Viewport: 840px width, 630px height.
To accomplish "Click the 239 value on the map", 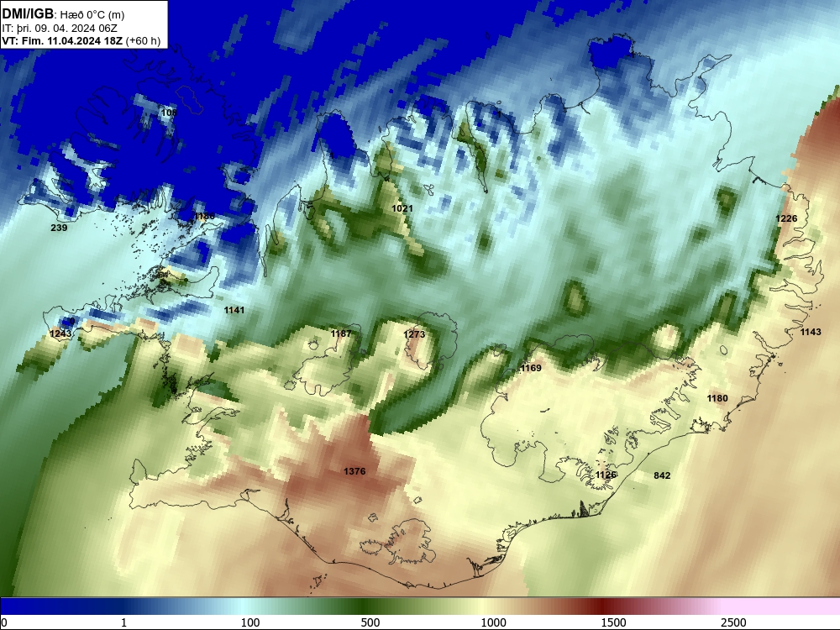I will pos(59,228).
